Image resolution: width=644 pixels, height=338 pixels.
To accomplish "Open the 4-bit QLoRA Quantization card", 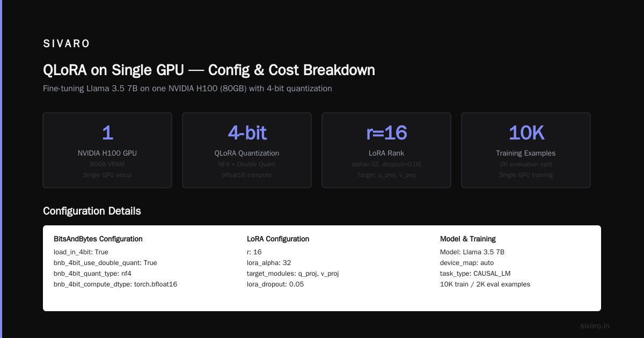I will [247, 150].
